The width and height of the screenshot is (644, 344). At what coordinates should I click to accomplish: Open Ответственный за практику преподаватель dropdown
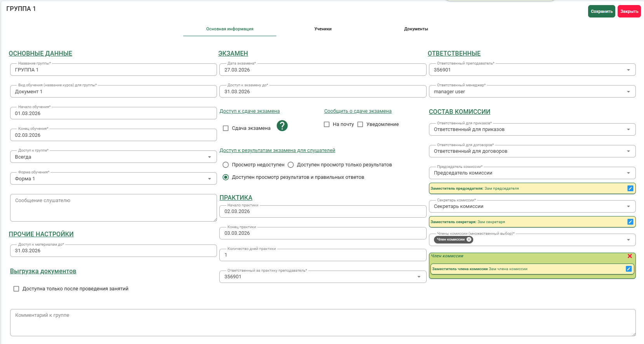[x=323, y=277]
